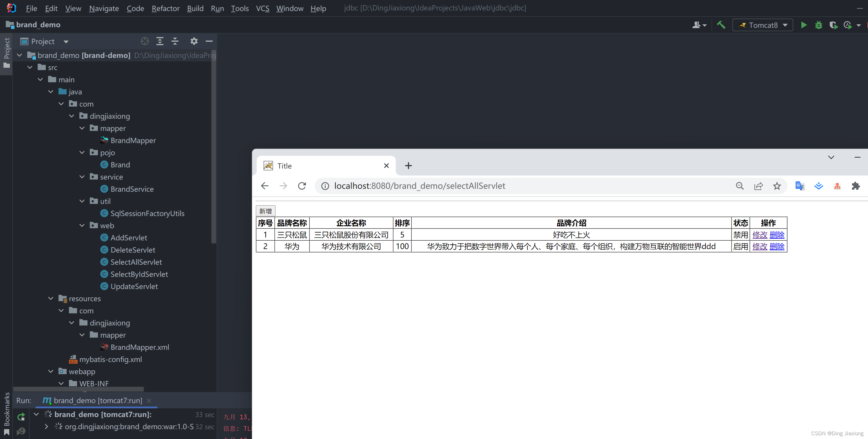Click the browser address bar URL

tap(419, 186)
